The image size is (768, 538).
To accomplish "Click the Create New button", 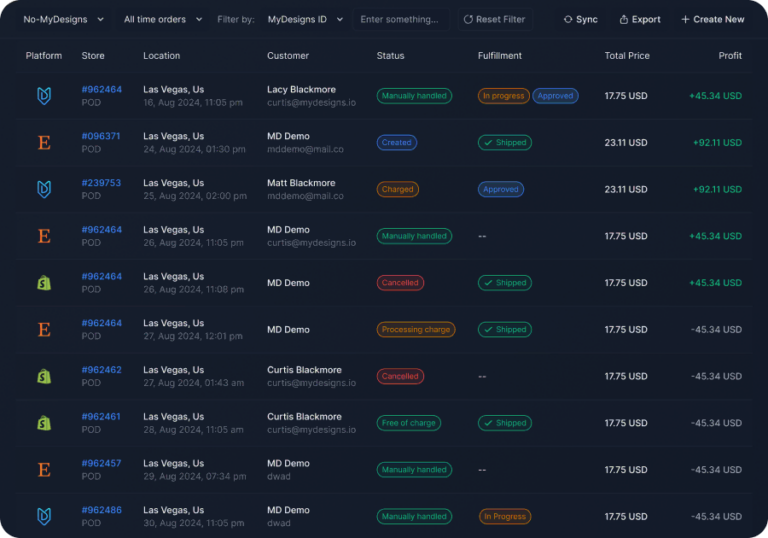I will coord(712,19).
